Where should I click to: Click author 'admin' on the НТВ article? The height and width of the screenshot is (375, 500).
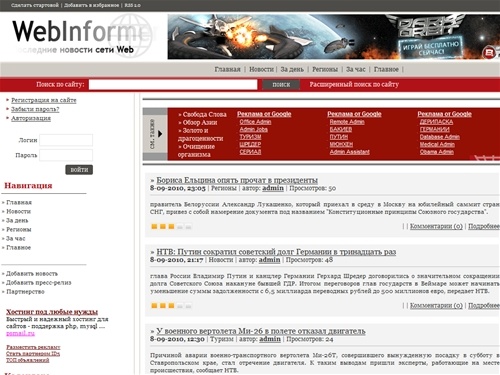(x=269, y=260)
